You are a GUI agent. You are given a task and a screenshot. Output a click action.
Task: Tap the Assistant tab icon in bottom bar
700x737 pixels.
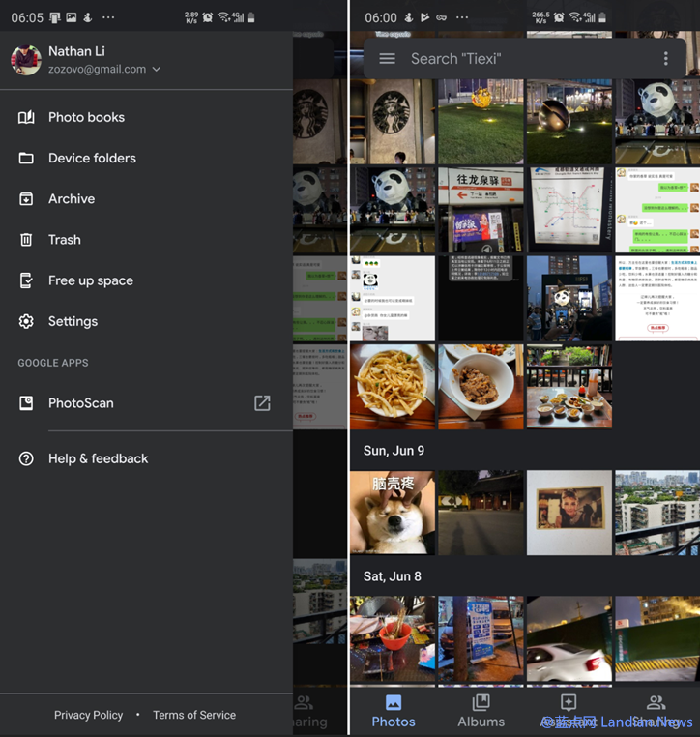click(569, 703)
